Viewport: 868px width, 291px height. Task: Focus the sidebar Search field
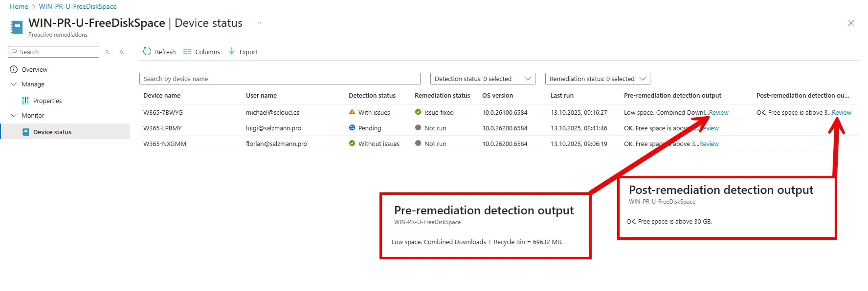54,52
